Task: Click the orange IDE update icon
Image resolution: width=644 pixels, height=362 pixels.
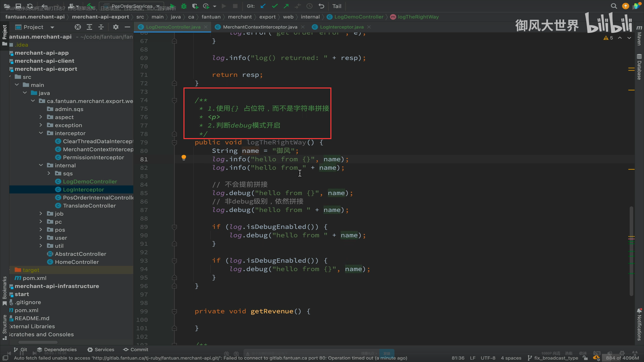Action: (626, 6)
